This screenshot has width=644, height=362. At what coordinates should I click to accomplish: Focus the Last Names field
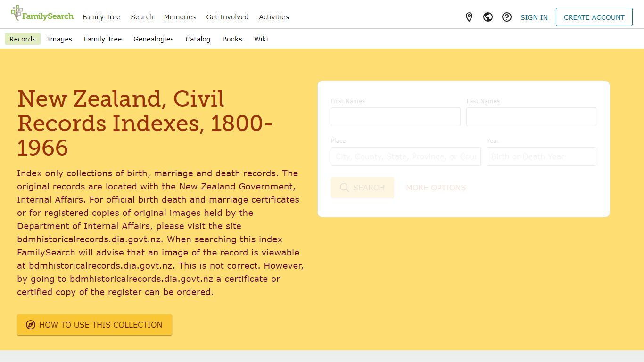(531, 117)
